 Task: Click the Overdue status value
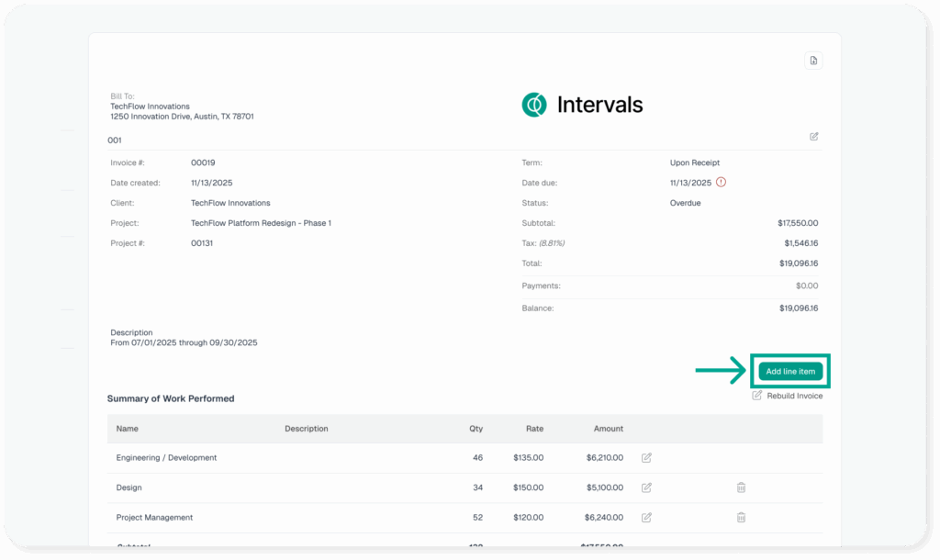pos(685,203)
